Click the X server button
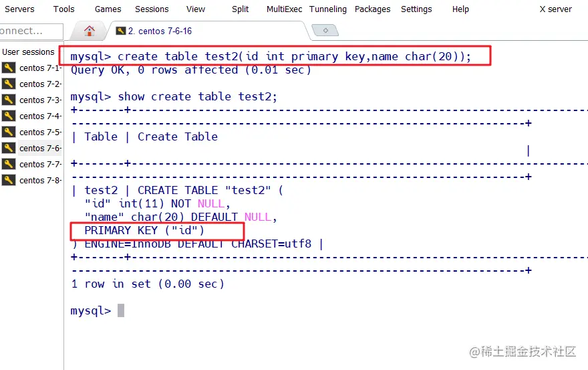This screenshot has height=370, width=588. coord(555,9)
